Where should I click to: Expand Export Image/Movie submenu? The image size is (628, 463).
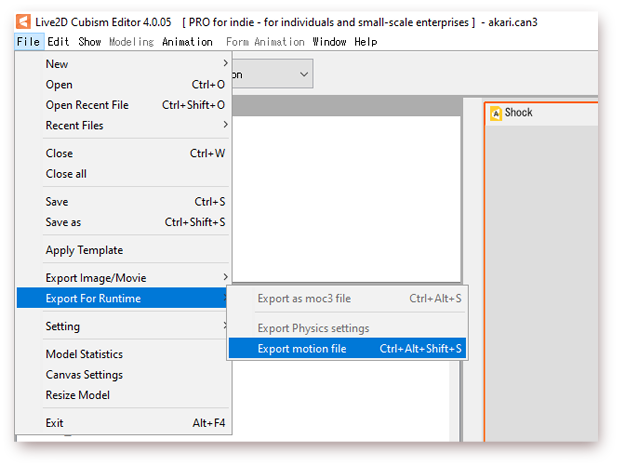coord(123,278)
